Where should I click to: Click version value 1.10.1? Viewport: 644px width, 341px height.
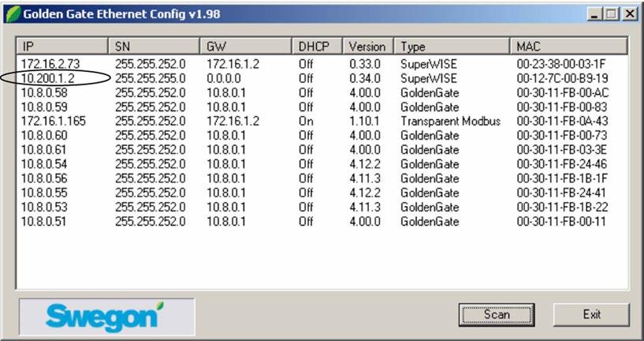(x=365, y=122)
